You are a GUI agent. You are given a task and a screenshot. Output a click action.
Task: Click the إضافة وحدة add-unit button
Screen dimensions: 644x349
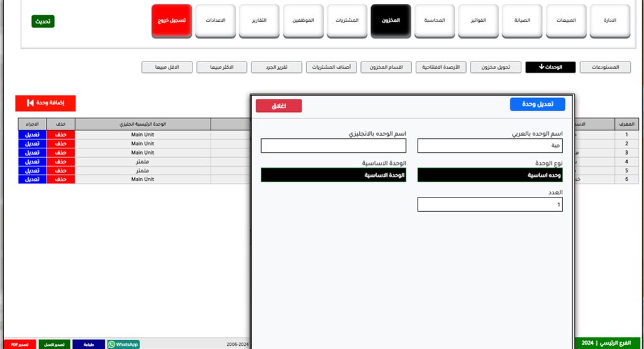point(45,103)
